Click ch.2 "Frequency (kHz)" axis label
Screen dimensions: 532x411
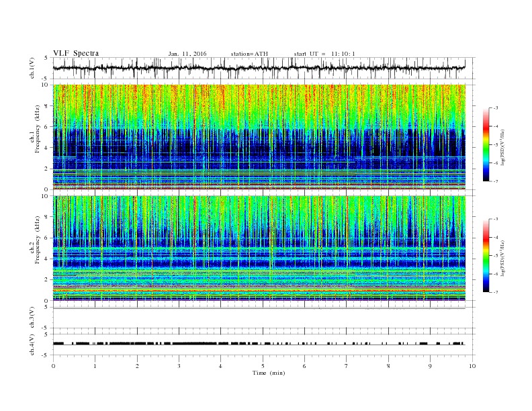click(38, 240)
